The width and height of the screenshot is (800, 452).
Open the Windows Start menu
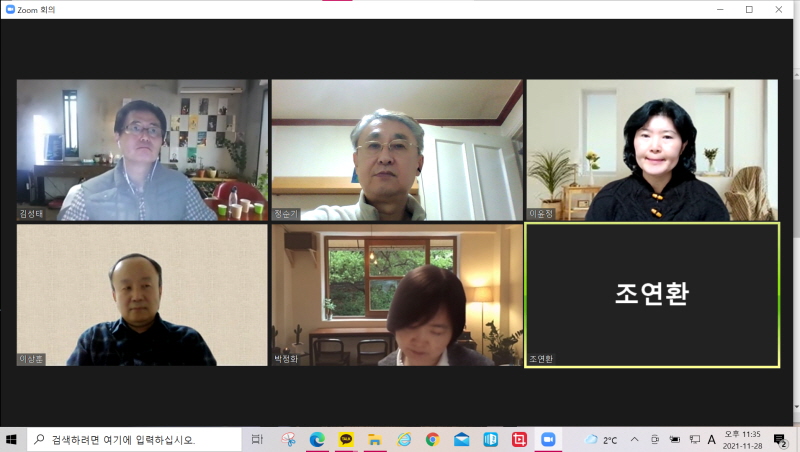click(13, 439)
